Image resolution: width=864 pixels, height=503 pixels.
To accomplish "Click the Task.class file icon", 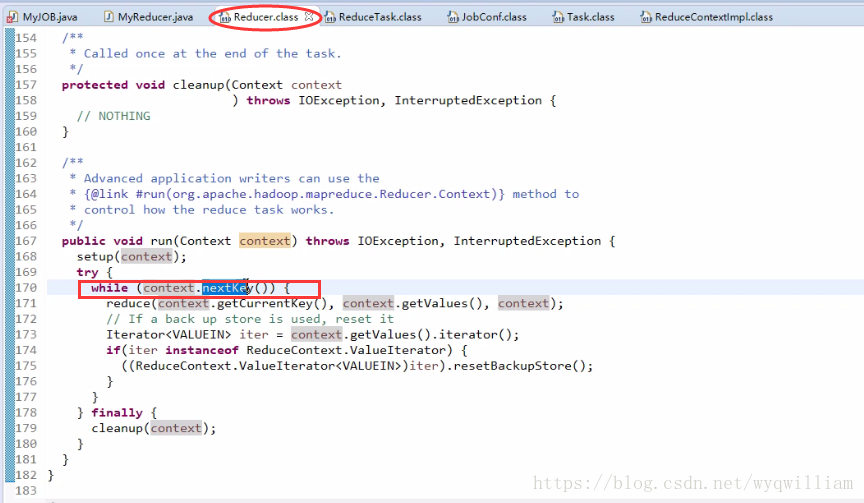I will (x=558, y=18).
